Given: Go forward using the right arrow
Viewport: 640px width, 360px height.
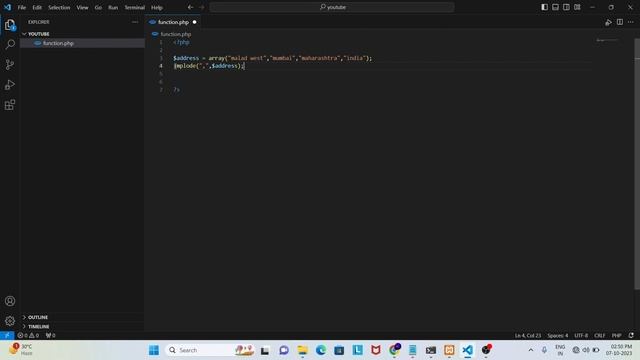Looking at the screenshot, I should (x=201, y=7).
